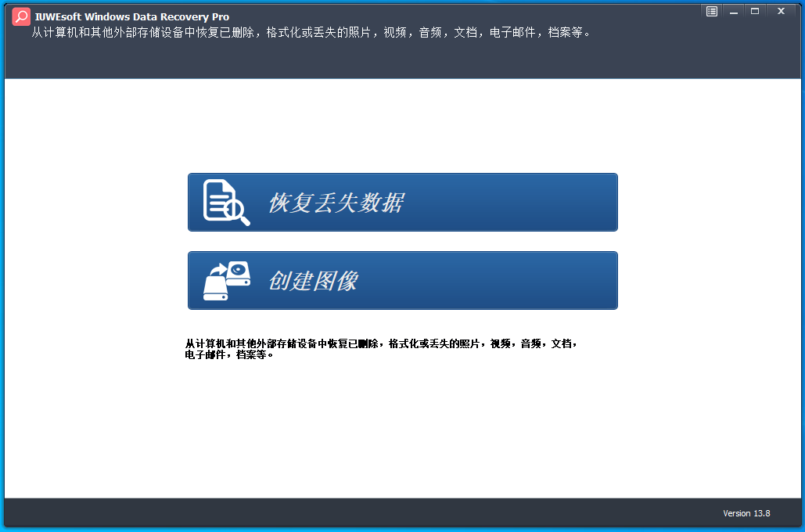Click the Version 13.8 label
Viewport: 805px width, 532px height.
point(746,513)
